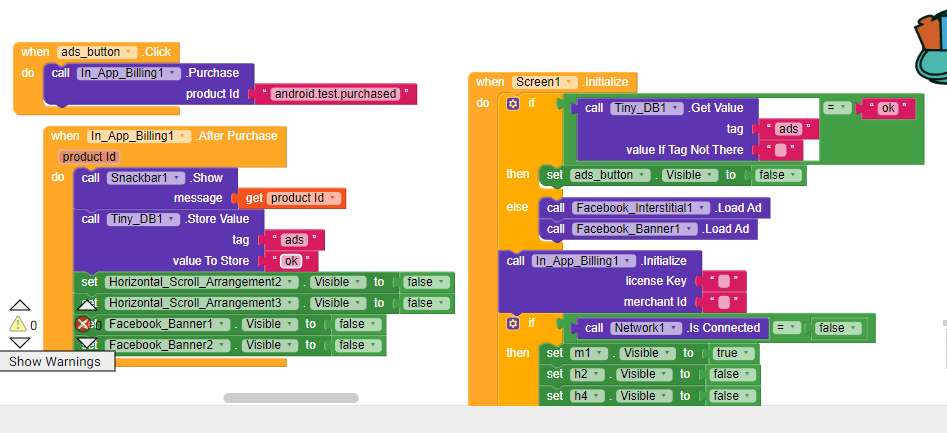Open m1 component dropdown
947x433 pixels.
click(589, 353)
